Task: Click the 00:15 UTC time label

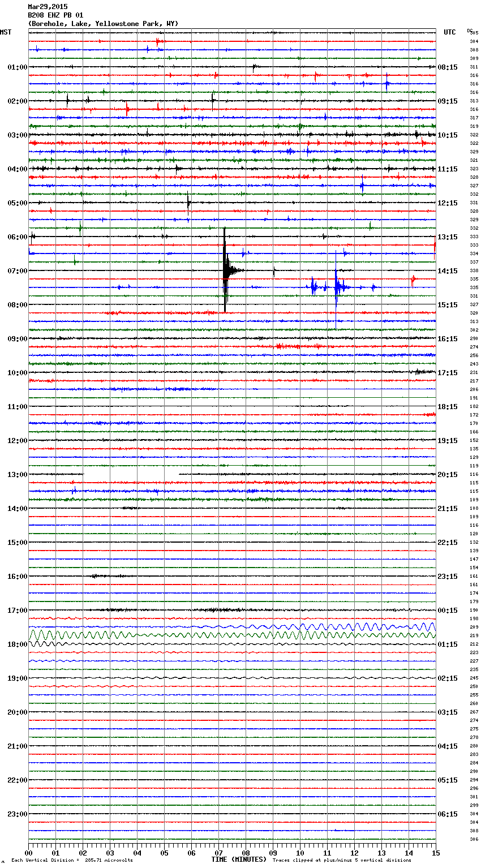Action: (448, 611)
